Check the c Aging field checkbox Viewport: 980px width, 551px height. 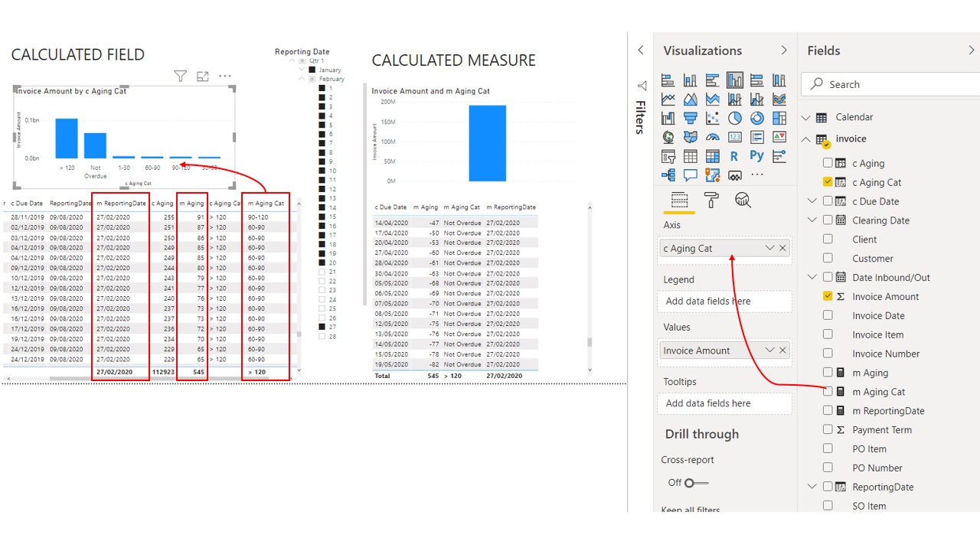tap(828, 163)
